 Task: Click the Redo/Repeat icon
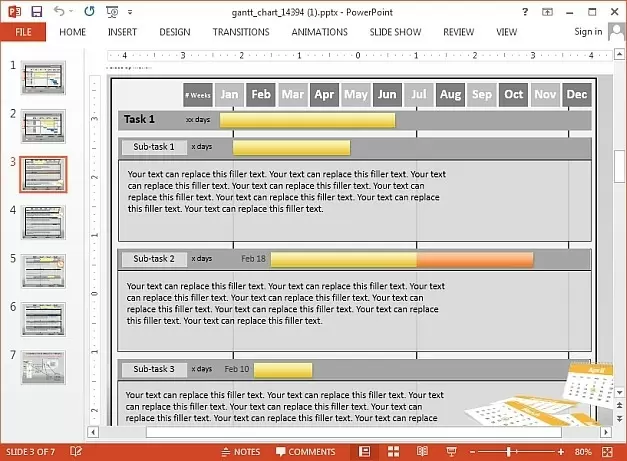coord(90,12)
